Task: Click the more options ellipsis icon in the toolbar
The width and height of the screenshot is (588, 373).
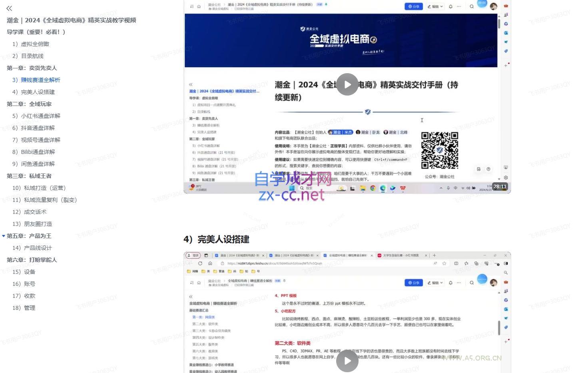Action: (459, 7)
